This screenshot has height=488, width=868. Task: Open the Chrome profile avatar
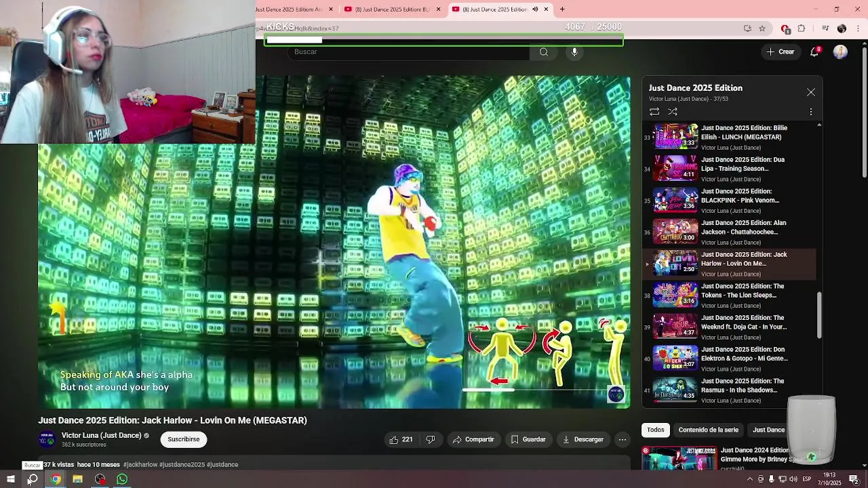pos(842,28)
